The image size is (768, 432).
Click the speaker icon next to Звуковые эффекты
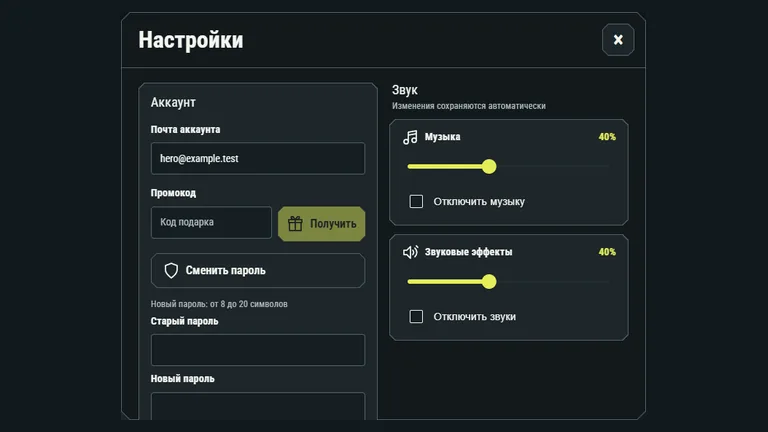(x=410, y=252)
